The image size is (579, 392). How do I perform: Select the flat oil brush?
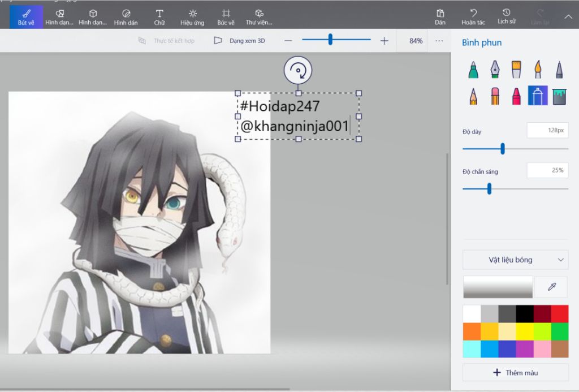pyautogui.click(x=516, y=69)
